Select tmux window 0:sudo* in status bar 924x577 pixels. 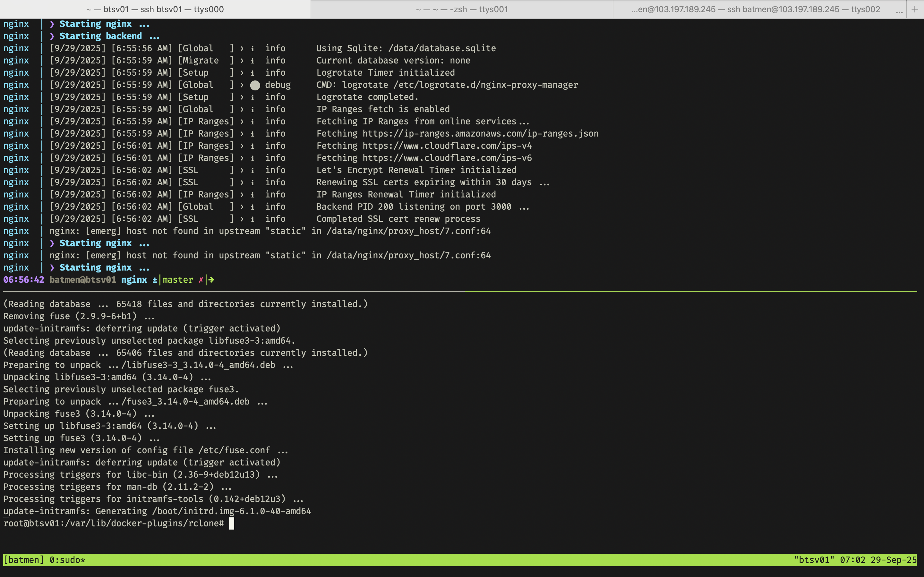pyautogui.click(x=67, y=560)
